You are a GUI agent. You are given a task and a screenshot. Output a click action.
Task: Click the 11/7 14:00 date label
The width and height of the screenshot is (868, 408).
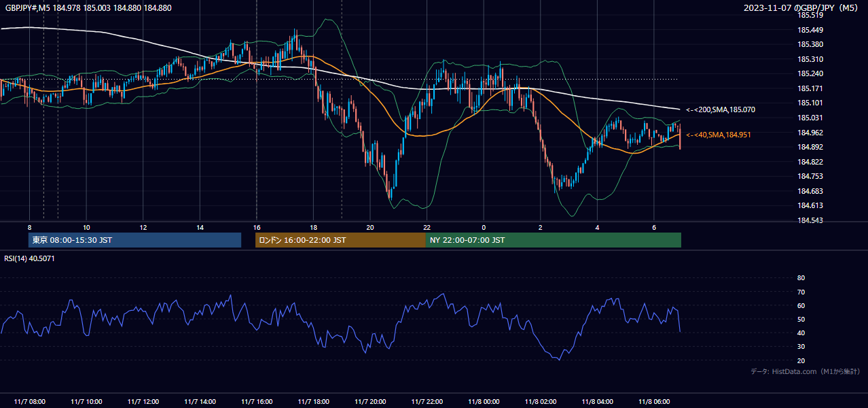pos(200,402)
